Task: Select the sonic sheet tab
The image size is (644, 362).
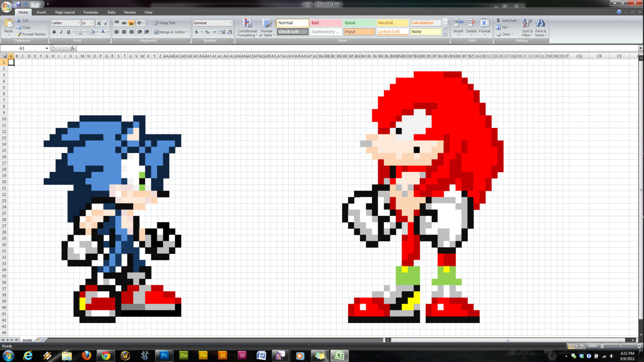Action: pyautogui.click(x=27, y=340)
